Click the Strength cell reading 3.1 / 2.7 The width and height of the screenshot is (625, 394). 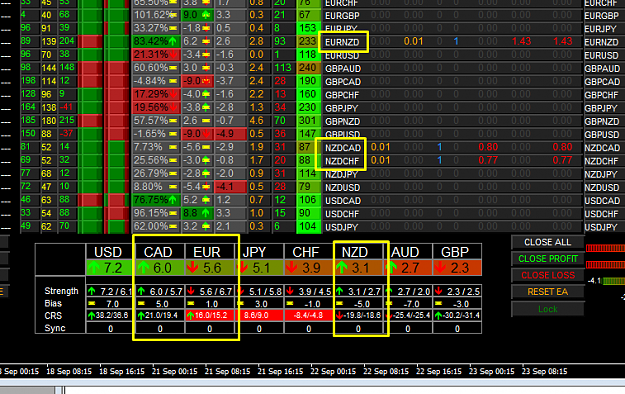pyautogui.click(x=358, y=291)
